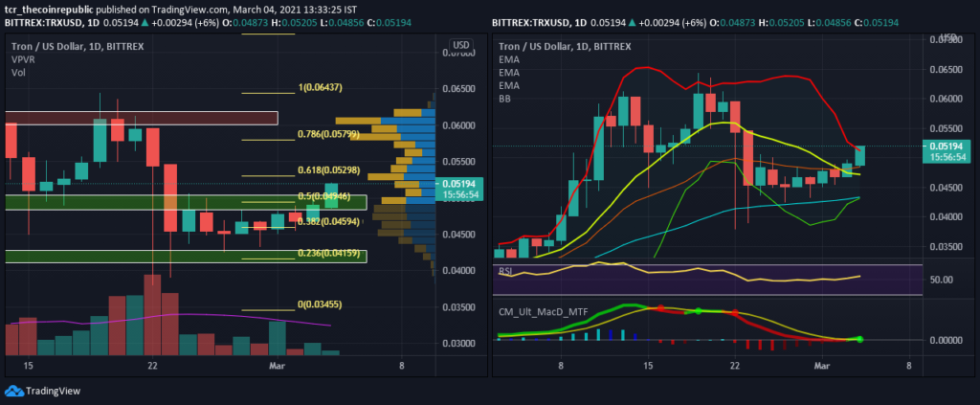Select the Fibonacci level 0(0.03455) label
Viewport: 980px width, 405px height.
320,304
